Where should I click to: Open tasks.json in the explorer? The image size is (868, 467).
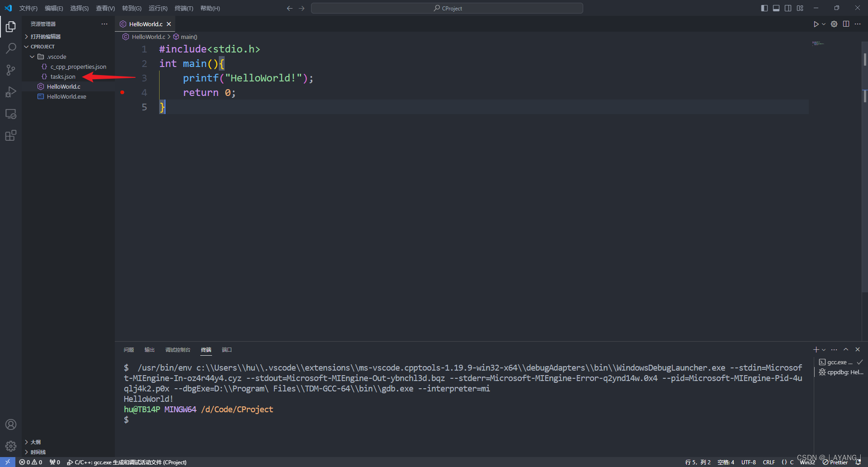(68, 76)
